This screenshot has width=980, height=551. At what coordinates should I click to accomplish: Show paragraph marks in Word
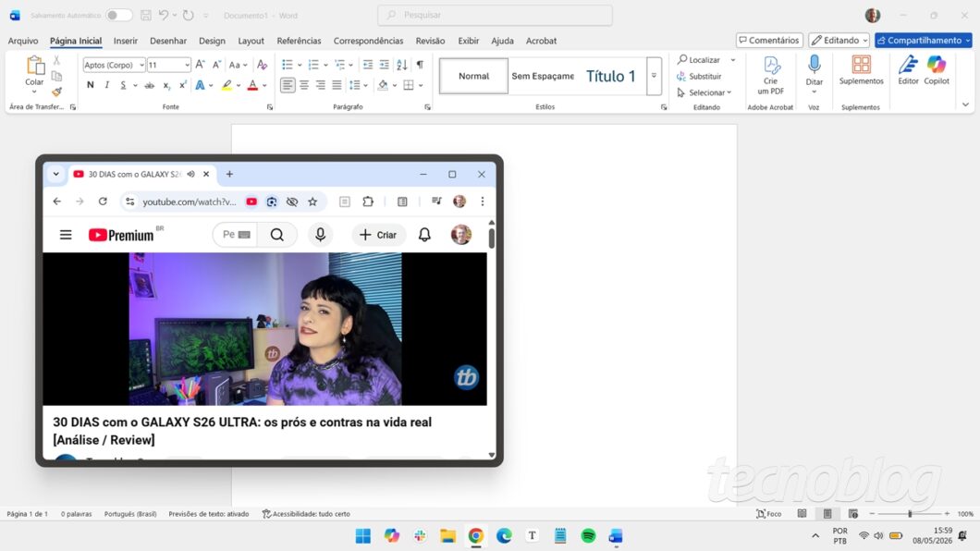pos(420,65)
